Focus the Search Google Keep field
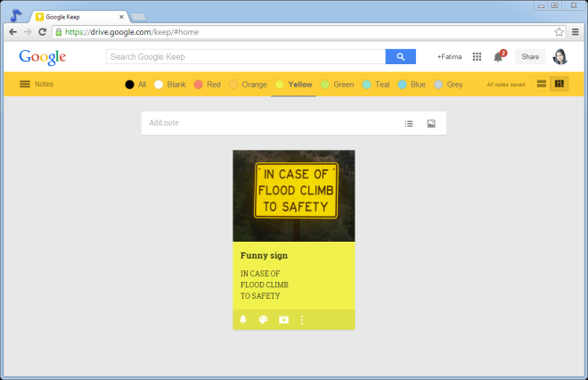588x380 pixels. (x=246, y=57)
